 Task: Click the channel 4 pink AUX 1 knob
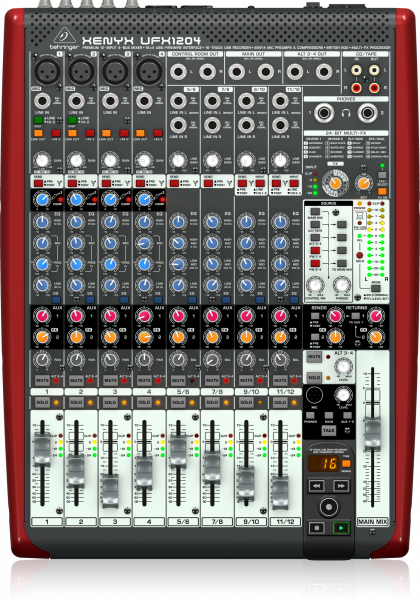point(144,316)
